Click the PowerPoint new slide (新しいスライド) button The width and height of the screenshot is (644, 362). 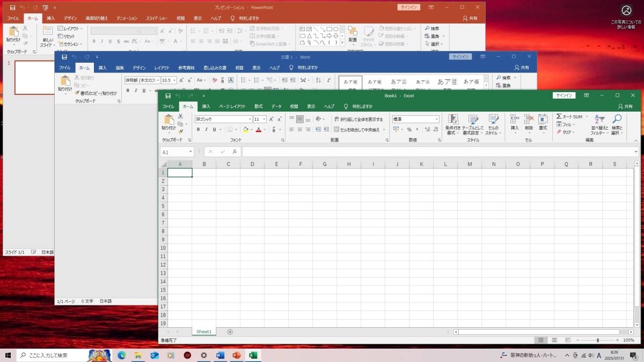pos(47,36)
